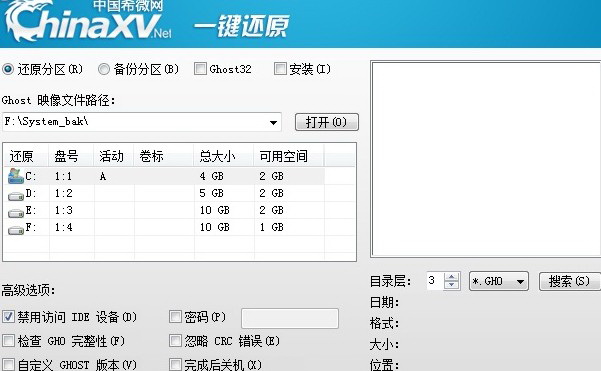The image size is (601, 371).
Task: Click the F: drive icon
Action: tap(16, 230)
